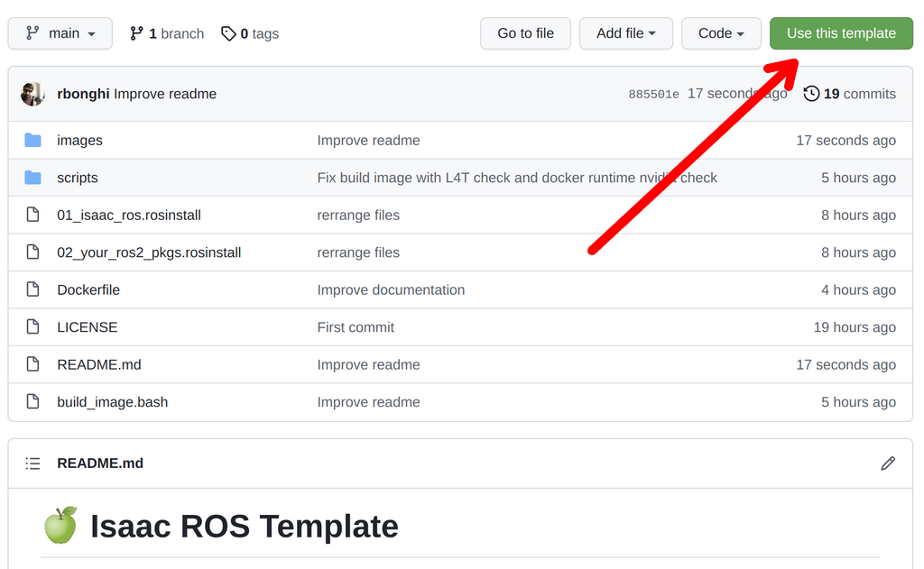Click the tag icon beside 0 tags
This screenshot has height=569, width=924.
pyautogui.click(x=228, y=33)
